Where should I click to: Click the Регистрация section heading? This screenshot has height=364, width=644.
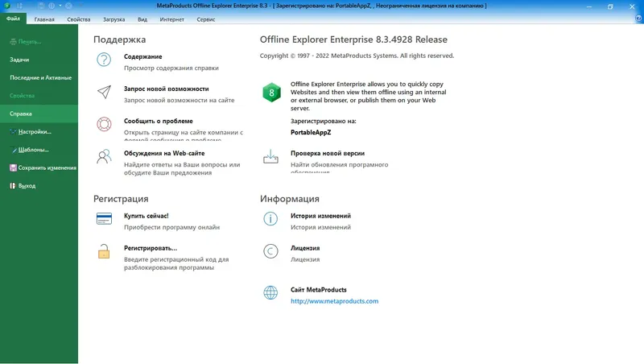point(121,199)
